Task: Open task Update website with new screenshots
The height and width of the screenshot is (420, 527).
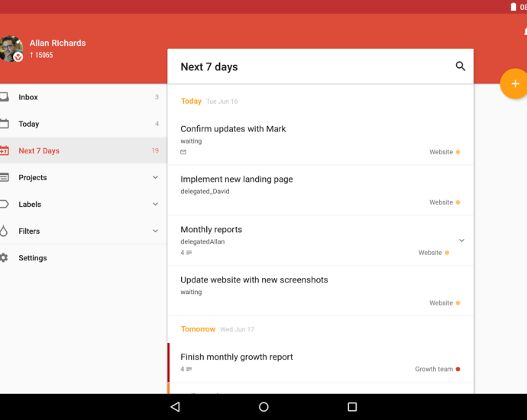Action: pyautogui.click(x=320, y=291)
